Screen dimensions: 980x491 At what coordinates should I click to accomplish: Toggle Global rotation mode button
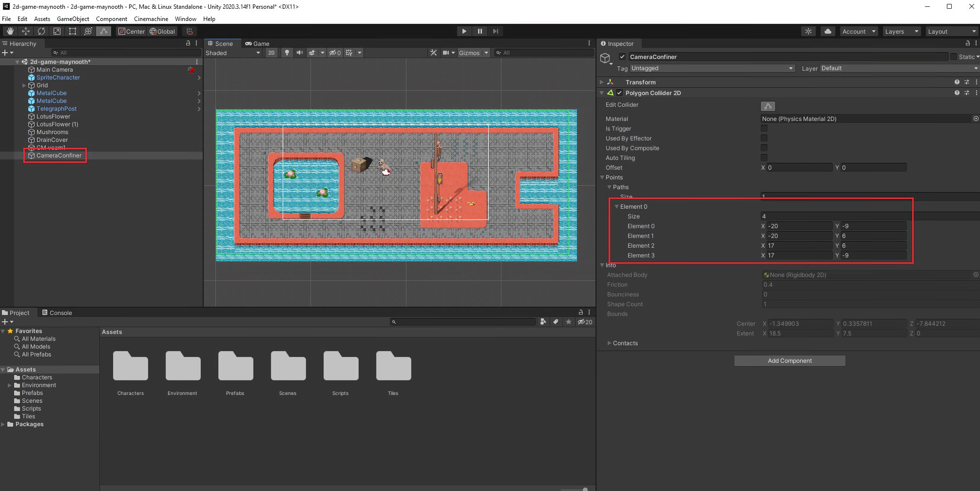[163, 31]
